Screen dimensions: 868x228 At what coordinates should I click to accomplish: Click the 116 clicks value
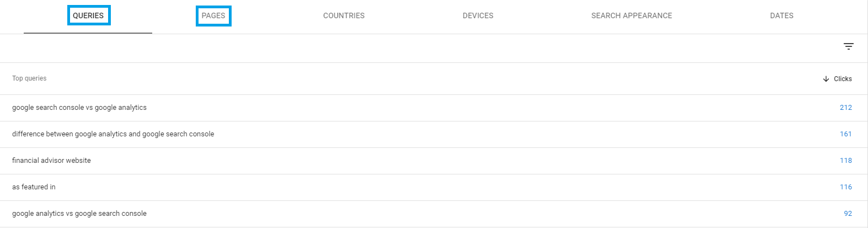click(845, 187)
